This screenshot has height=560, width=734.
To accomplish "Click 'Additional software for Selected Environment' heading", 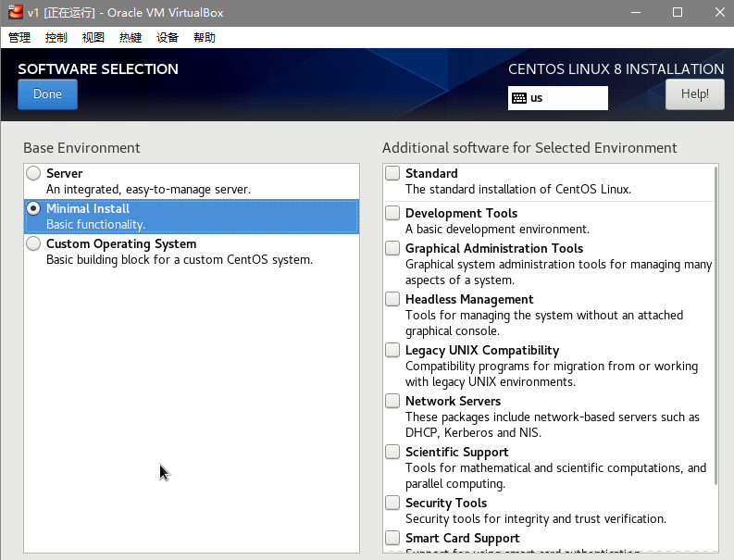I will (529, 148).
